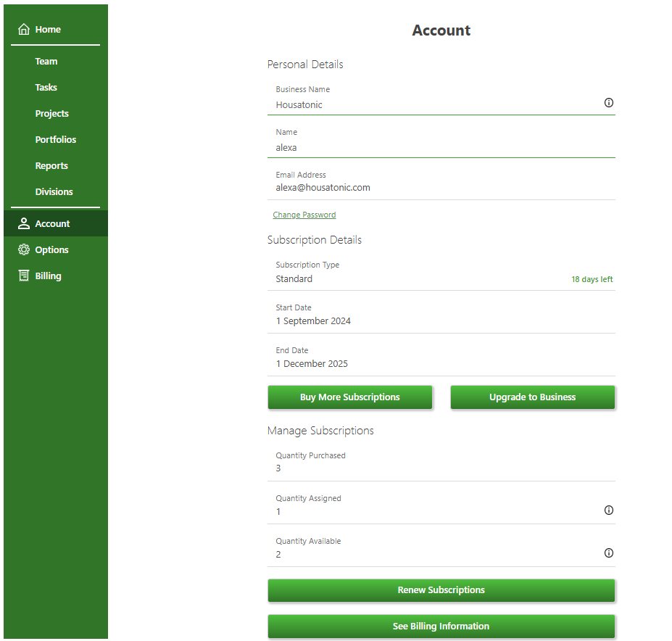Image resolution: width=672 pixels, height=641 pixels.
Task: Click the info icon beside Business Name
Action: tap(608, 103)
